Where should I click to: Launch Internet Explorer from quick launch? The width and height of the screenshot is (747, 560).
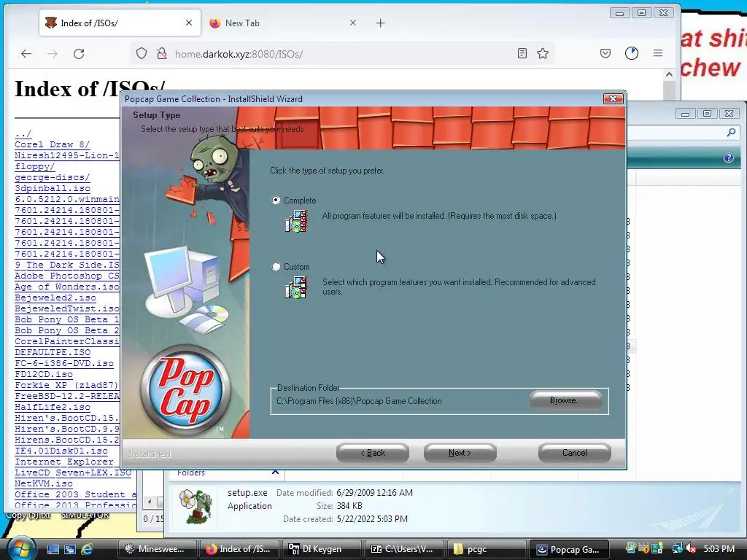88,549
